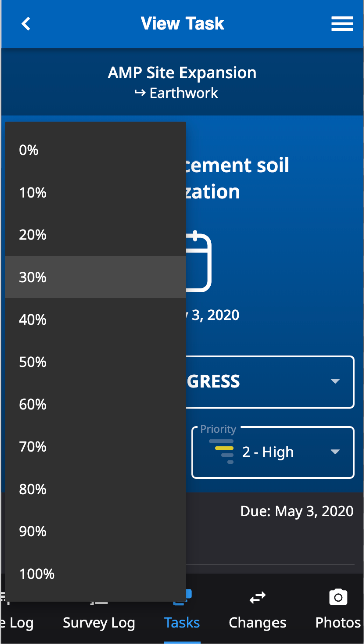Go back using the left chevron icon
The width and height of the screenshot is (364, 644).
pyautogui.click(x=26, y=23)
